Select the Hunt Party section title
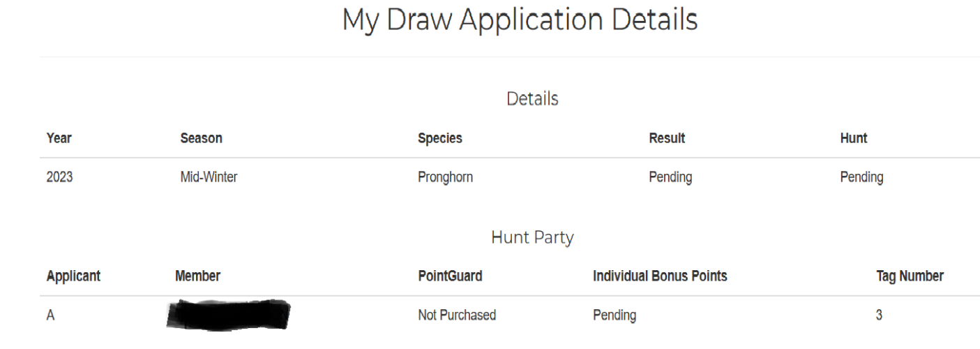 tap(532, 237)
